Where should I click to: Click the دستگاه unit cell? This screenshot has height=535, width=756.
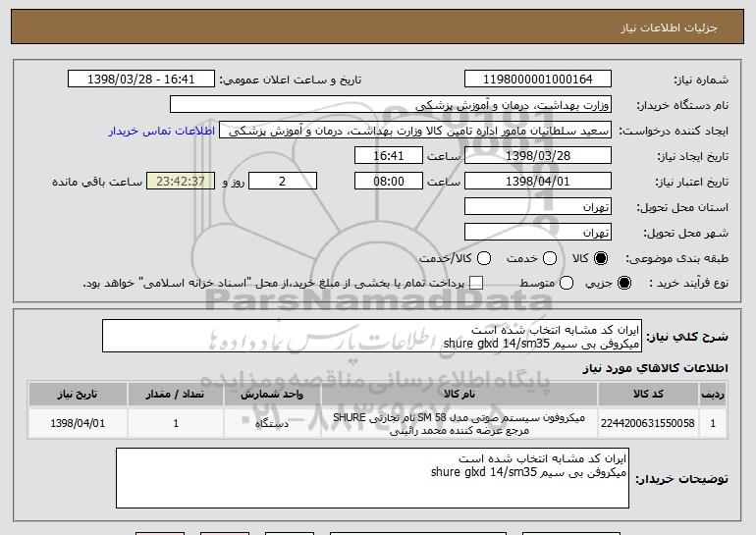[272, 423]
